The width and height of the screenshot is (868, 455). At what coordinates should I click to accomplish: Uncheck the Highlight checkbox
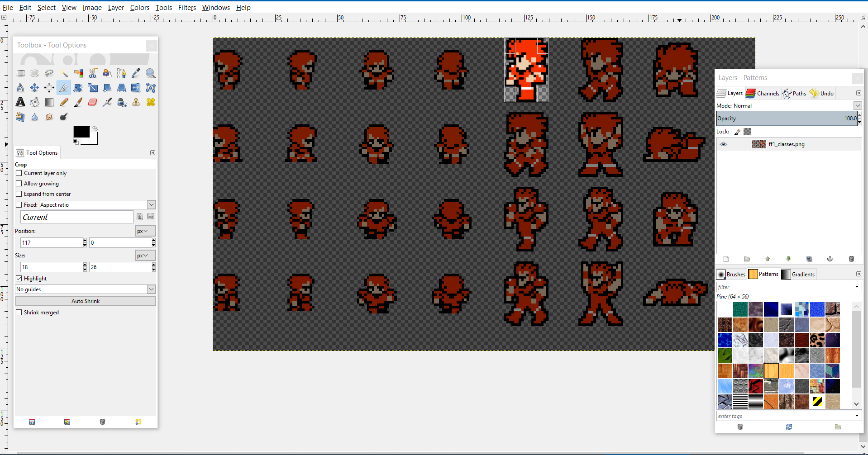[19, 279]
